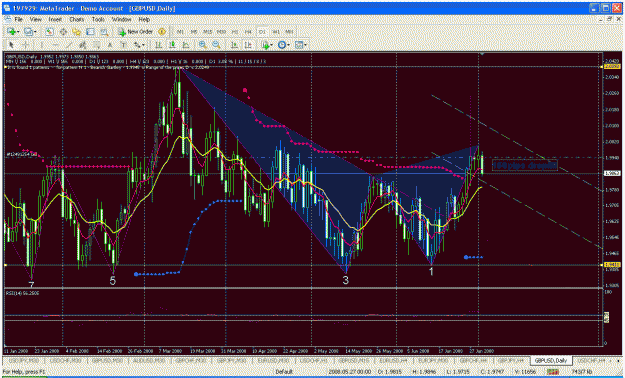This screenshot has width=625, height=378.
Task: Select the GBPUSD,Daily chart tab
Action: tap(551, 360)
